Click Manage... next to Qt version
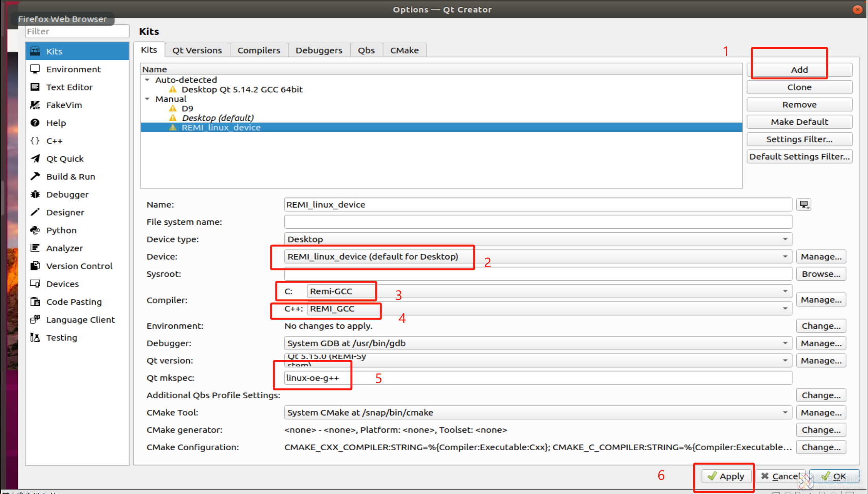The height and width of the screenshot is (494, 868). tap(821, 361)
